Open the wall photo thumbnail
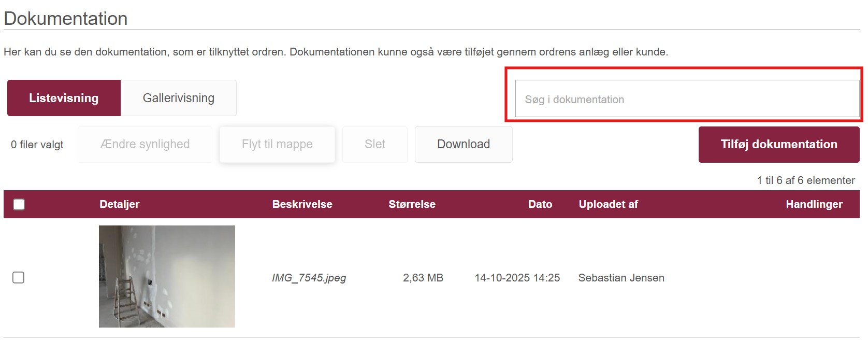Viewport: 868px width, 340px height. tap(167, 276)
